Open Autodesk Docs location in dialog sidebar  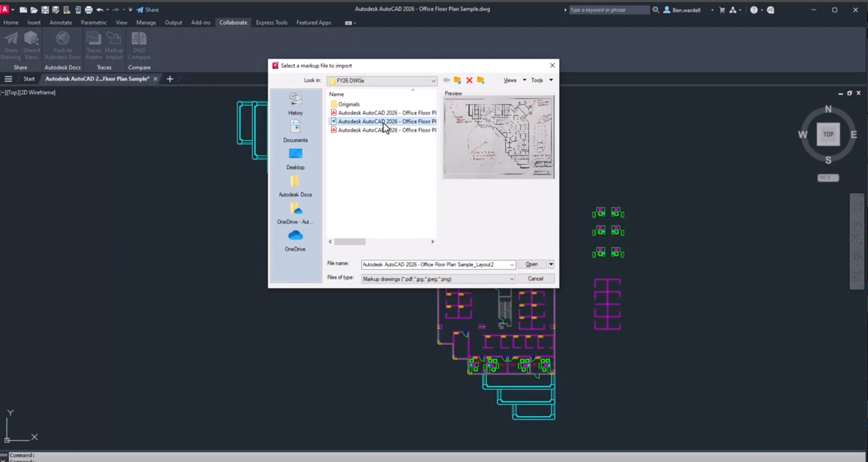click(x=295, y=186)
